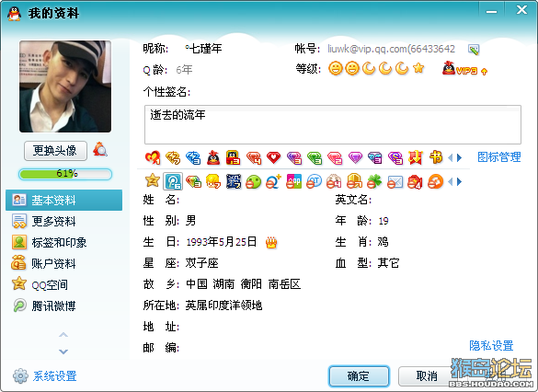The image size is (538, 392).
Task: Click the orange VIP upgrade arrow
Action: tap(484, 72)
